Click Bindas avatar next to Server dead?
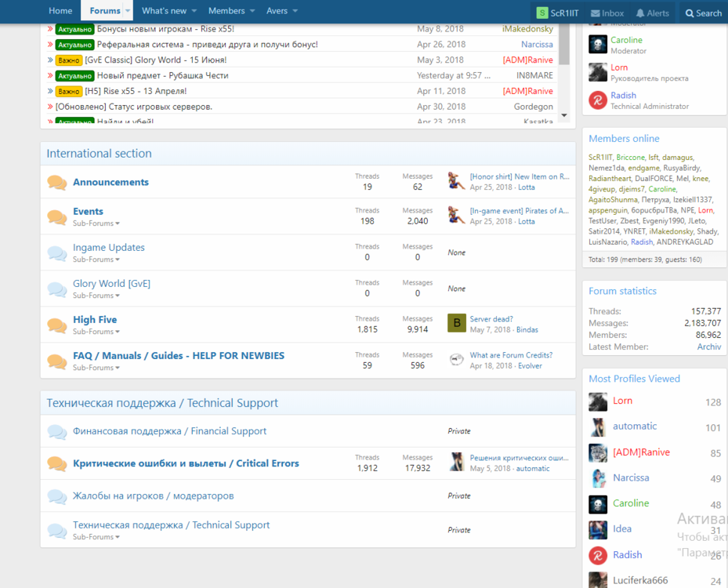The height and width of the screenshot is (588, 728). click(456, 324)
